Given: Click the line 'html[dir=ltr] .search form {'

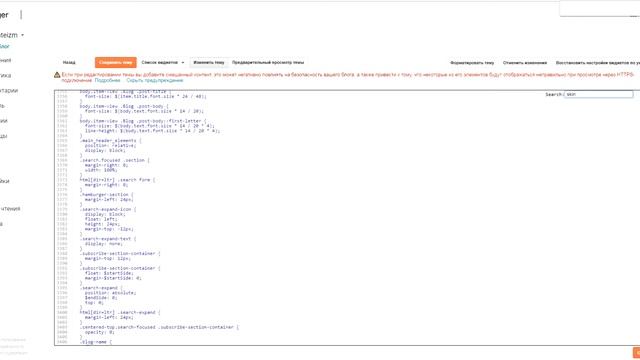Looking at the screenshot, I should pyautogui.click(x=118, y=180).
